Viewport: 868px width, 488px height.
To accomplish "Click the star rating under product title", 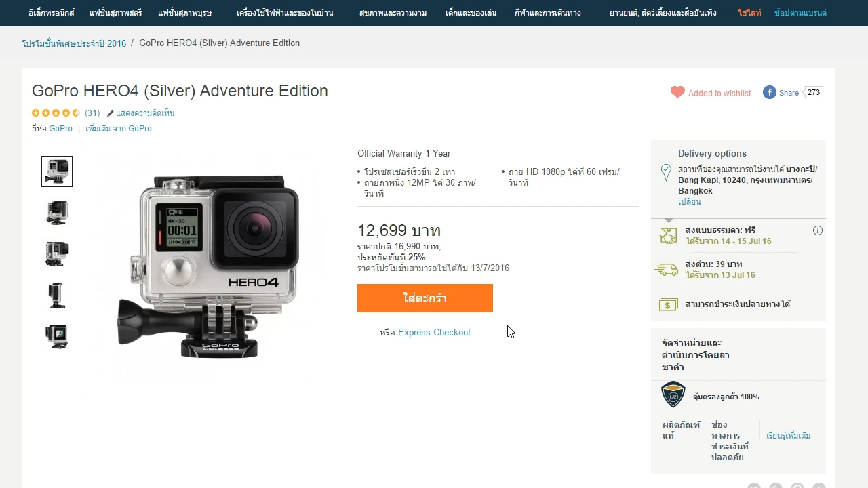I will (56, 113).
